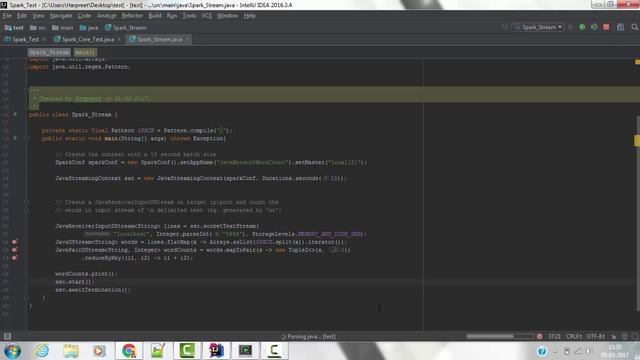The height and width of the screenshot is (360, 640).
Task: Switch to the Spark_Test editor tab
Action: tap(25, 39)
